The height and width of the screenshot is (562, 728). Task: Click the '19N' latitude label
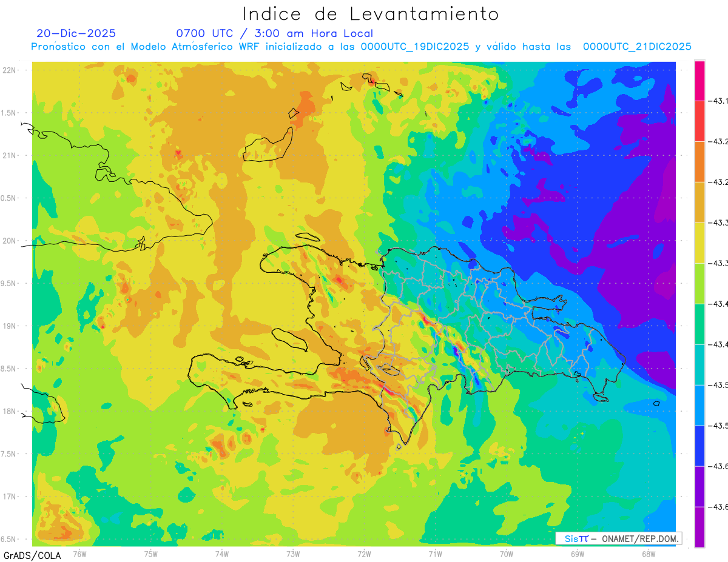pos(10,326)
